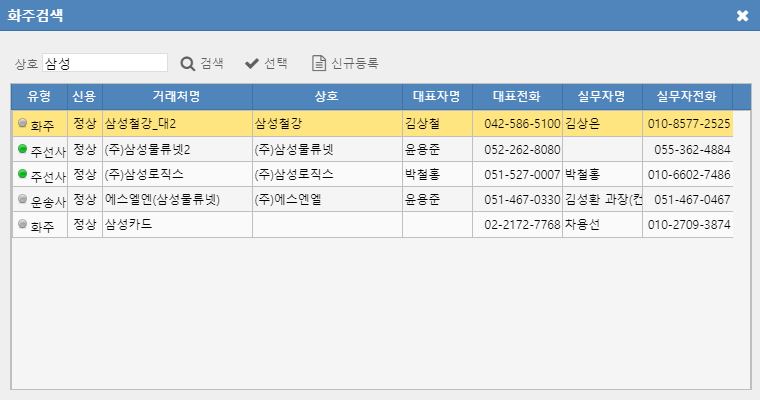Click the green status dot in the (주)삼성로직스 row

[x=22, y=173]
